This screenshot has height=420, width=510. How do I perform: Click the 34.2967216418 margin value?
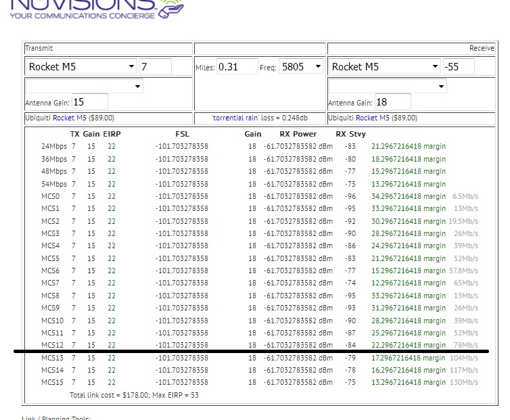tap(409, 196)
